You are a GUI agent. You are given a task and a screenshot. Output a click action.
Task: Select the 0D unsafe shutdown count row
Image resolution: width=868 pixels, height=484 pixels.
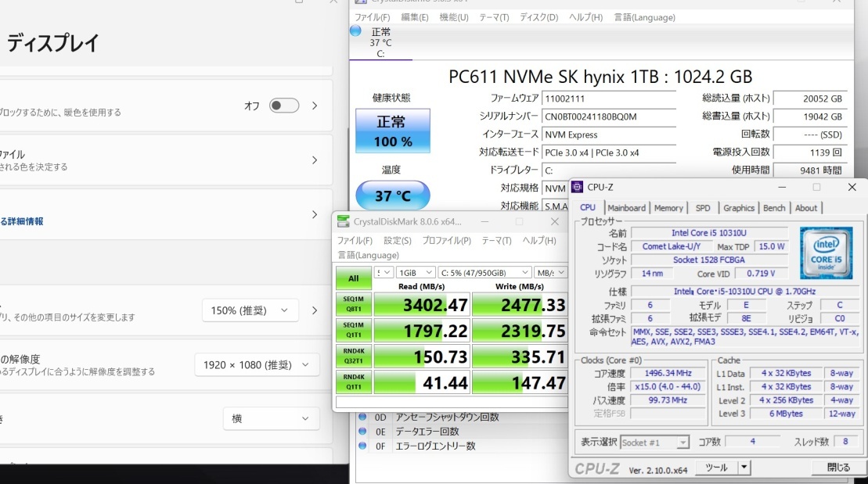point(463,417)
